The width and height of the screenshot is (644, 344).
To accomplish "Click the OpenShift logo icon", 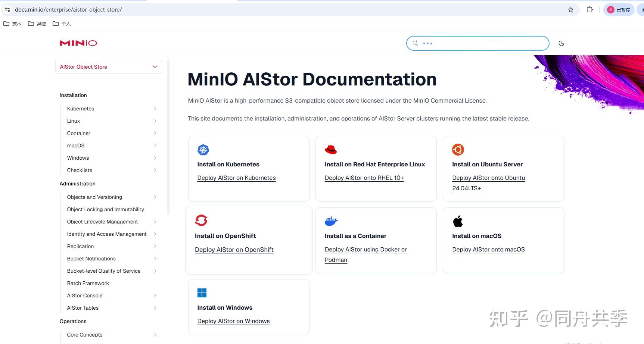I will pos(201,220).
